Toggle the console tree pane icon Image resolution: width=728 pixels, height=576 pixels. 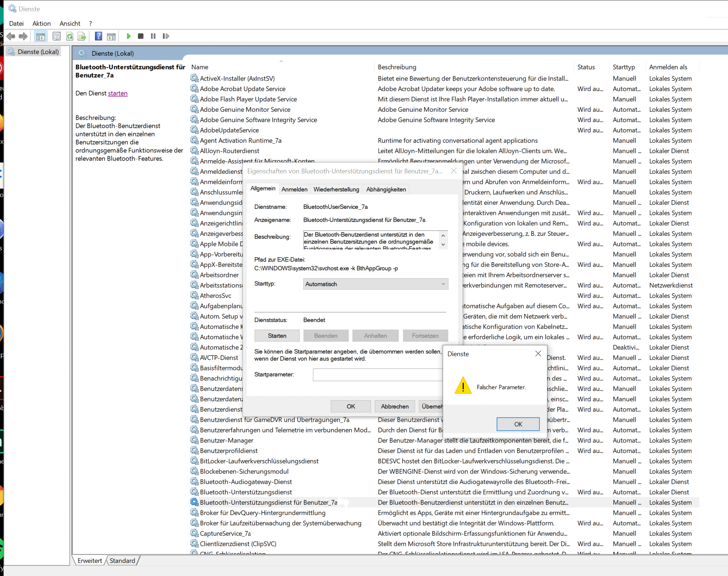(41, 36)
